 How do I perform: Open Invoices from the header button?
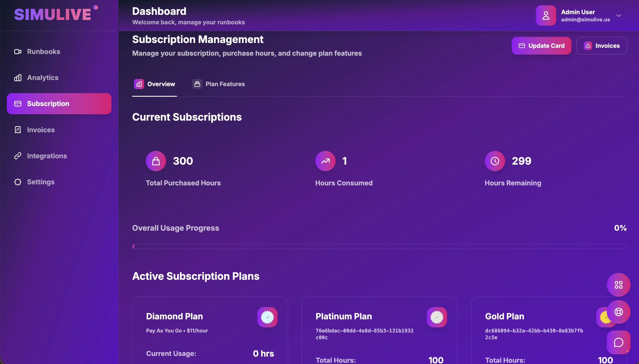tap(601, 46)
